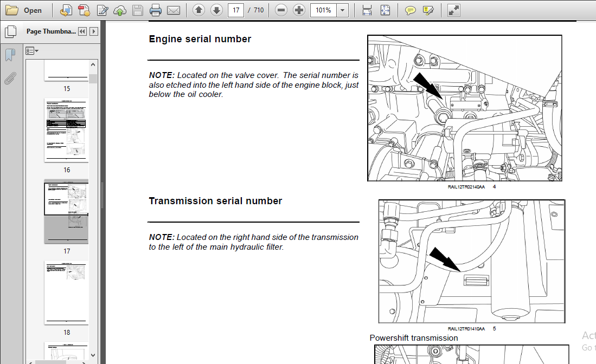Open the Attachments paperclip panel icon

(x=10, y=78)
